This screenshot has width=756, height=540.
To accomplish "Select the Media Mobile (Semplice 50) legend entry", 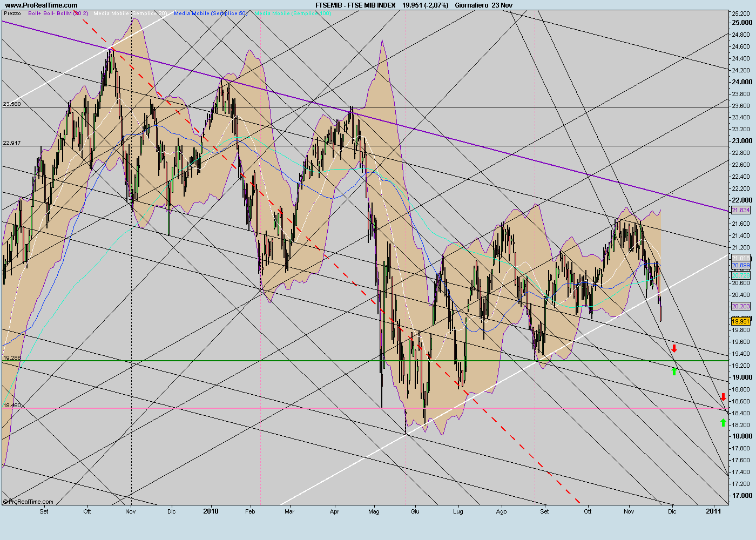I will [211, 13].
